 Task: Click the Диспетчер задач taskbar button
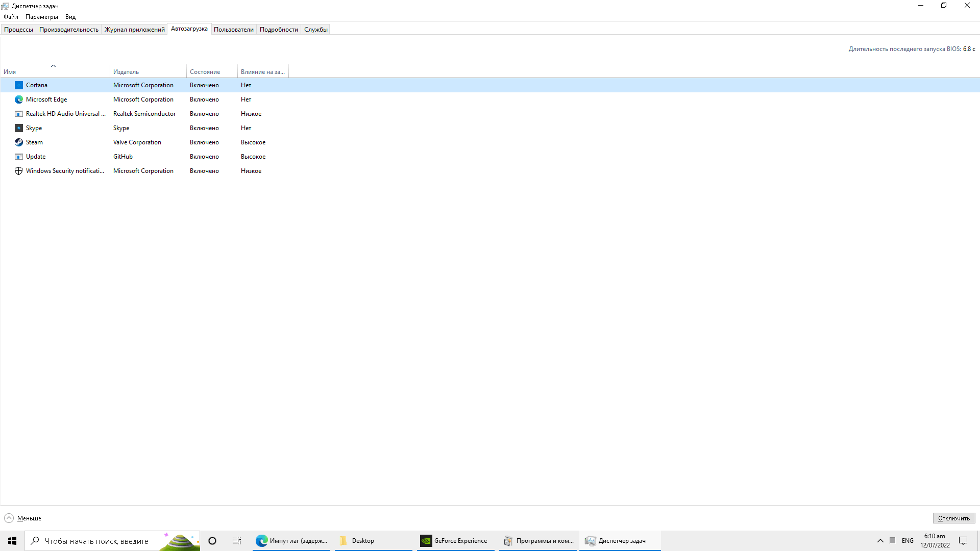pyautogui.click(x=620, y=541)
